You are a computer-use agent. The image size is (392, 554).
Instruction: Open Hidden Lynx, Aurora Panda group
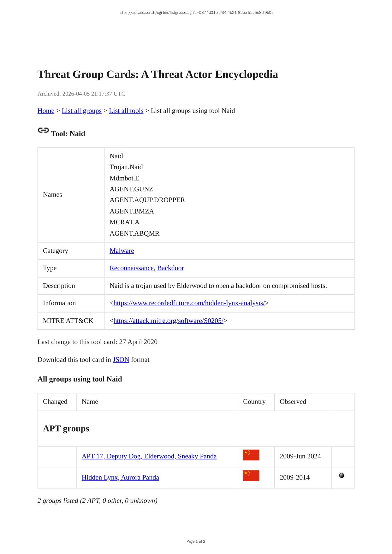click(x=120, y=477)
